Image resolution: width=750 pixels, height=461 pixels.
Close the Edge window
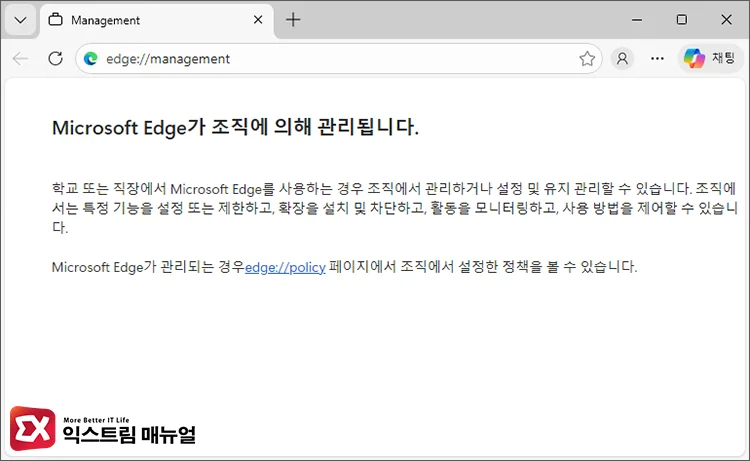coord(726,20)
